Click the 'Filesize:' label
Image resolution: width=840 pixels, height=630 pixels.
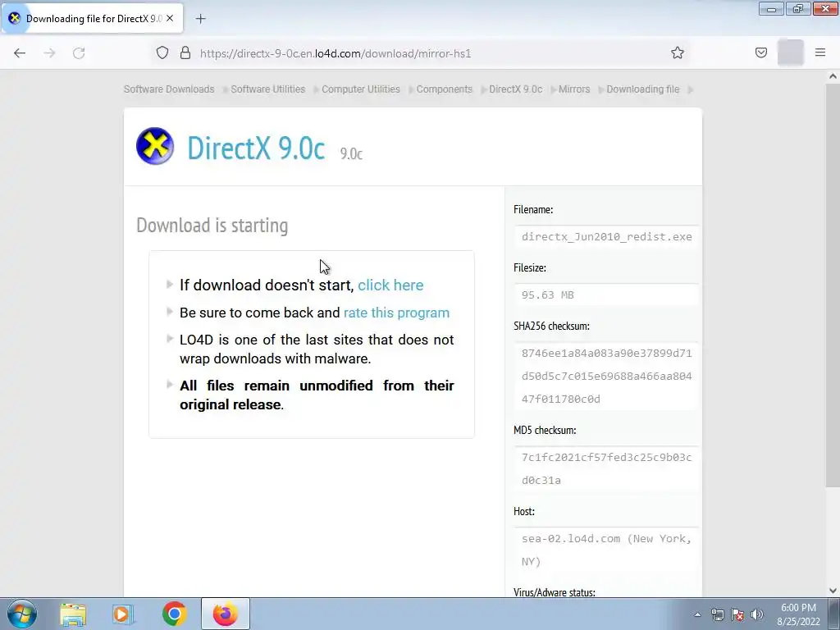point(530,268)
